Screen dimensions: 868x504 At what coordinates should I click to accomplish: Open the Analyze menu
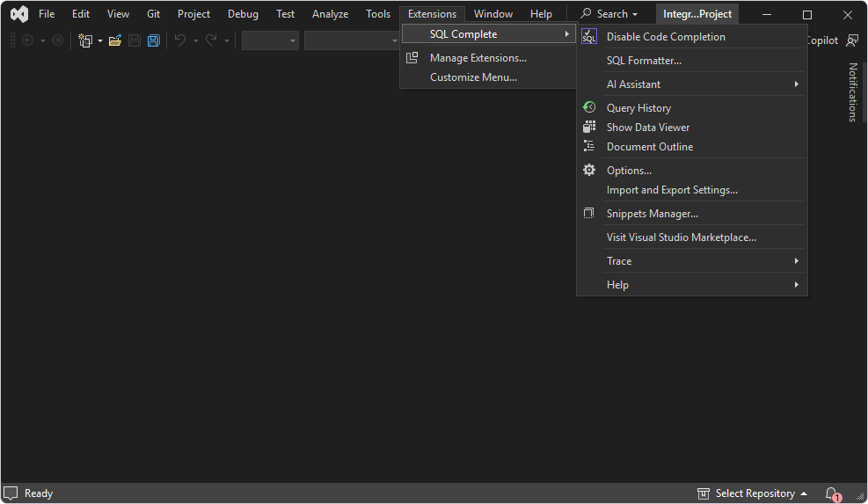click(330, 14)
